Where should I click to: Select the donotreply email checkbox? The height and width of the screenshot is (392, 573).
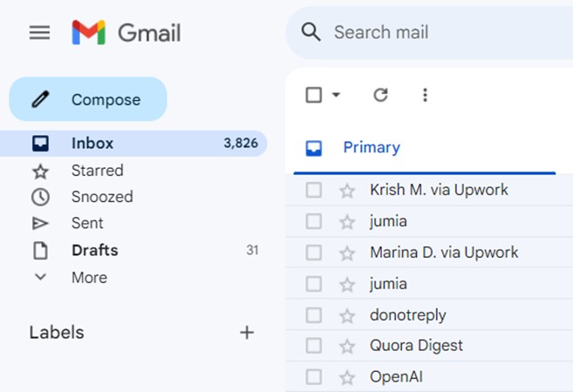[x=314, y=315]
